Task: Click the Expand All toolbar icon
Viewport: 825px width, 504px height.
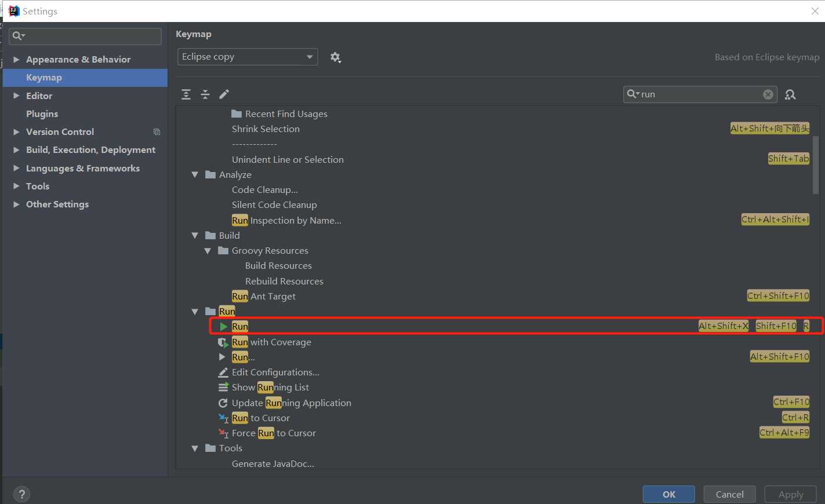Action: click(x=186, y=94)
